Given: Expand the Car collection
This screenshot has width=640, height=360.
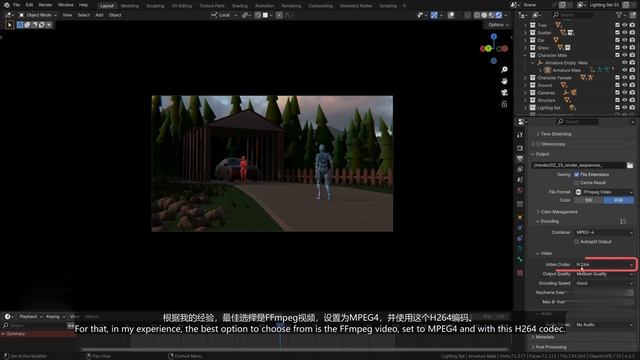Looking at the screenshot, I should tap(525, 40).
